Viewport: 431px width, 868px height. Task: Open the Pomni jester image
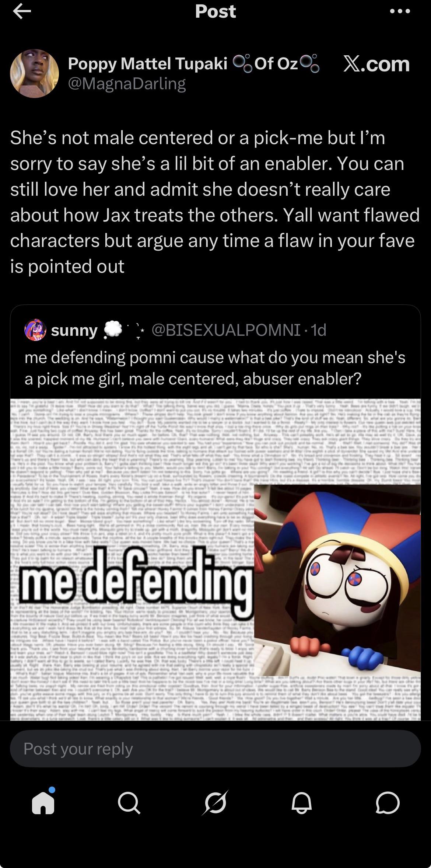pyautogui.click(x=337, y=580)
